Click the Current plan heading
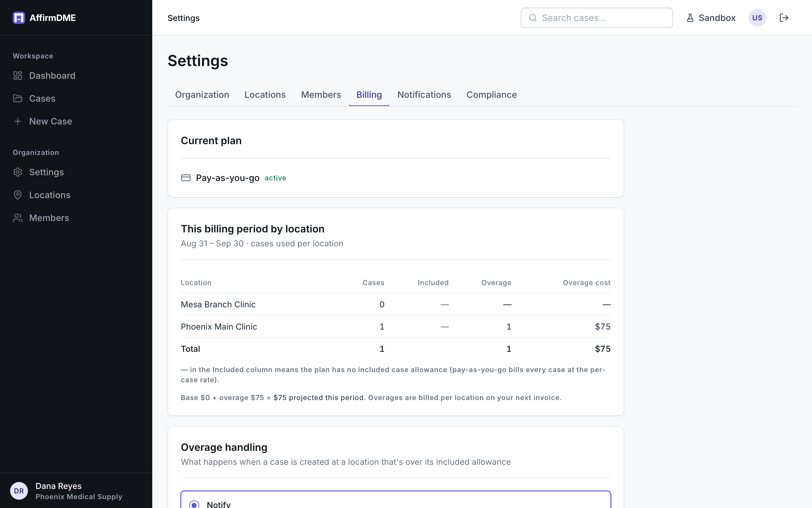 pyautogui.click(x=211, y=140)
